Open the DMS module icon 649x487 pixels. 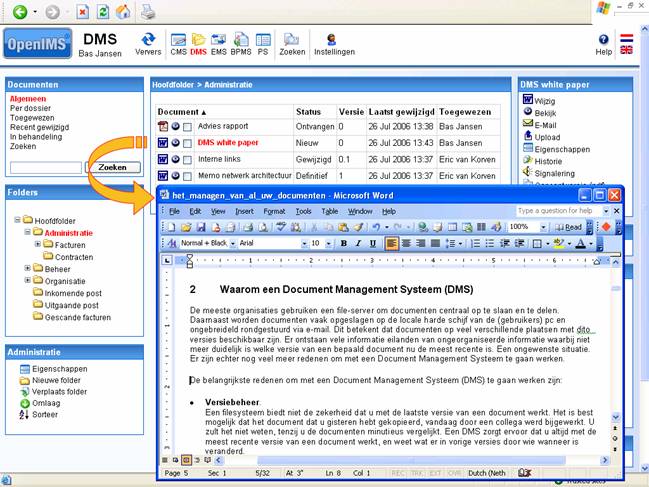pos(198,44)
